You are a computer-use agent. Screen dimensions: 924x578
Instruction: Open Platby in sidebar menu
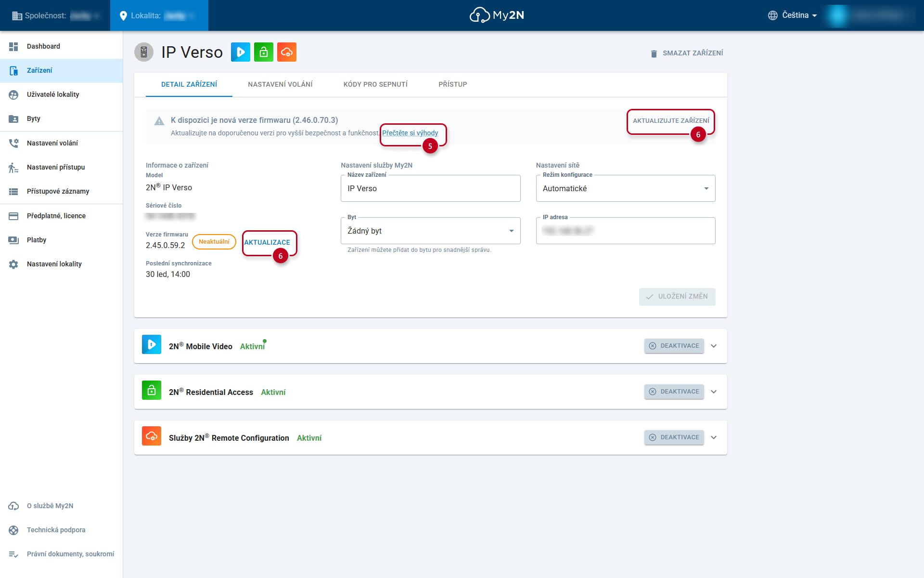point(61,240)
